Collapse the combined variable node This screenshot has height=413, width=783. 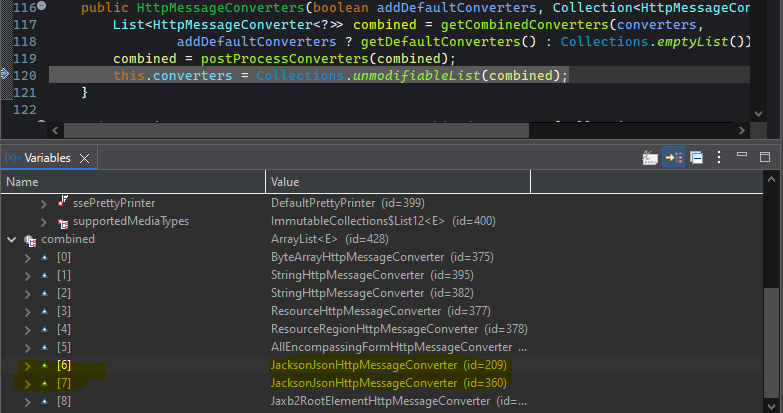[x=11, y=240]
